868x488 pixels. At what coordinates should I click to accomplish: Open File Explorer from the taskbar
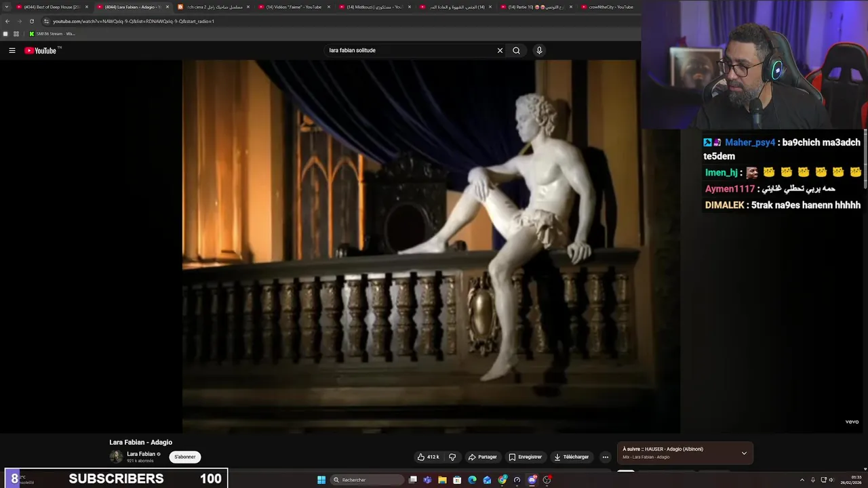click(442, 480)
